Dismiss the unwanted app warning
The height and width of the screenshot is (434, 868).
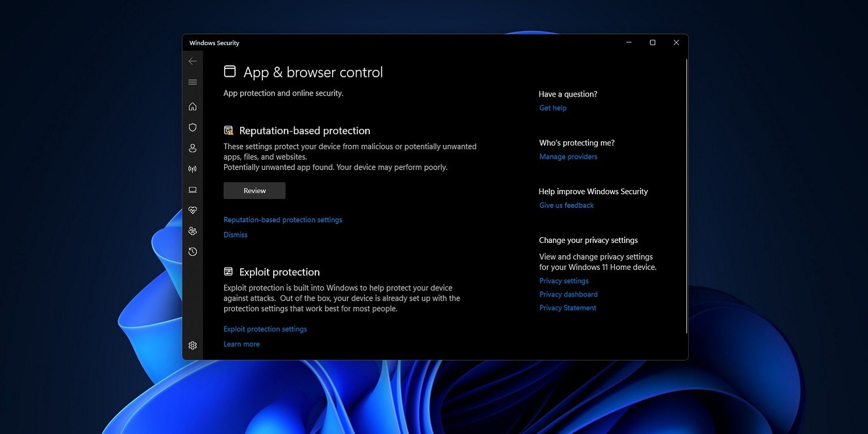pyautogui.click(x=236, y=235)
